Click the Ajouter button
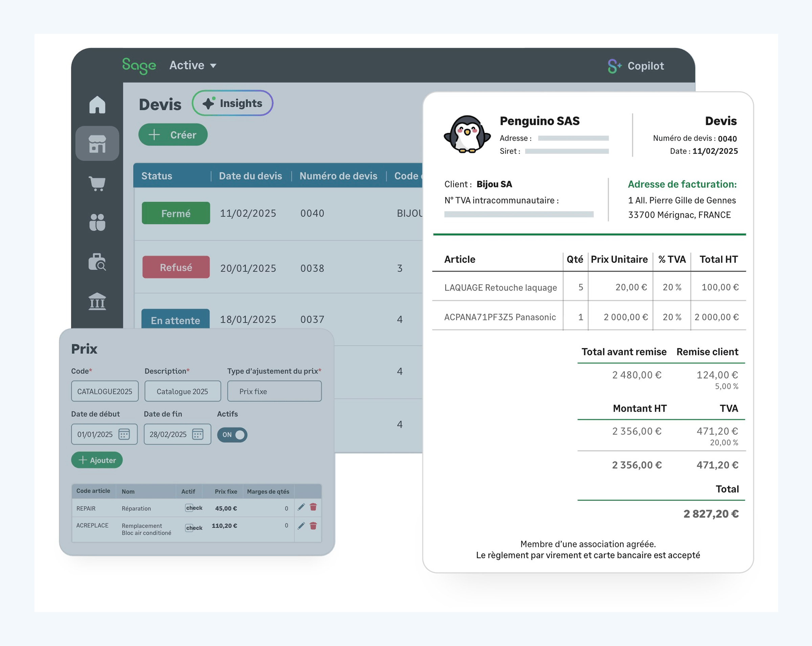 click(97, 460)
